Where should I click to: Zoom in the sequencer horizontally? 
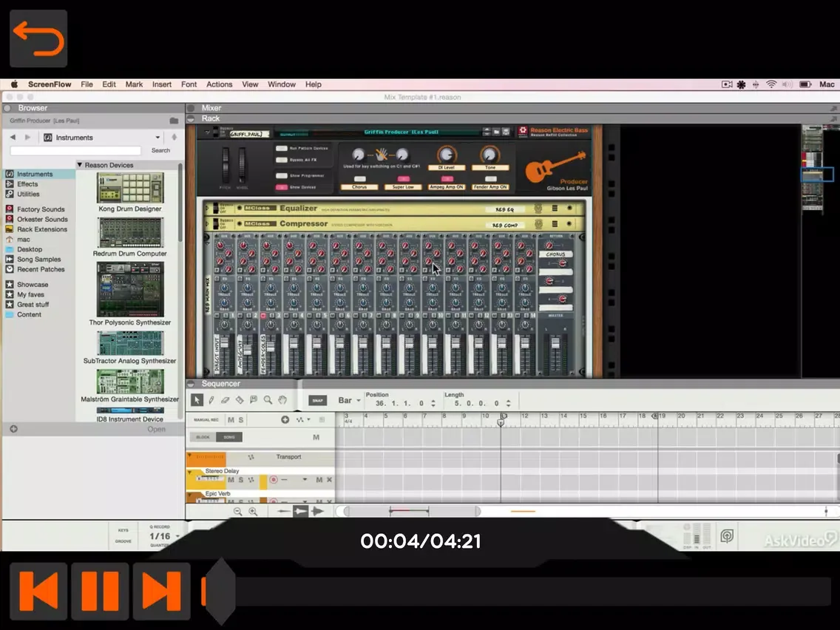point(253,512)
